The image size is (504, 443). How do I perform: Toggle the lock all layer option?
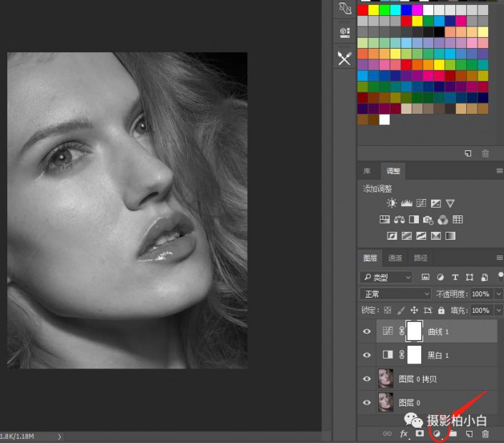441,311
